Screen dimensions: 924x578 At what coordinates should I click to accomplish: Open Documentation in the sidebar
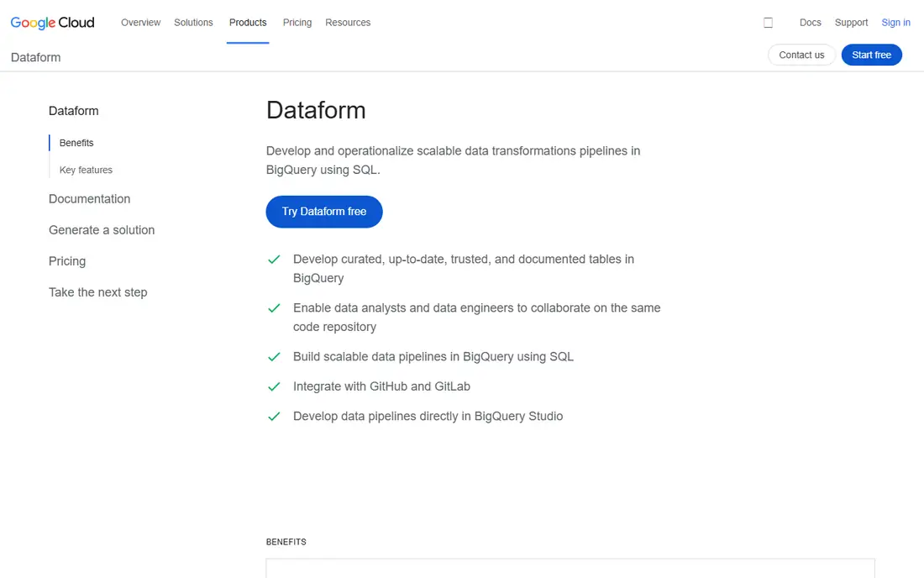pyautogui.click(x=90, y=198)
